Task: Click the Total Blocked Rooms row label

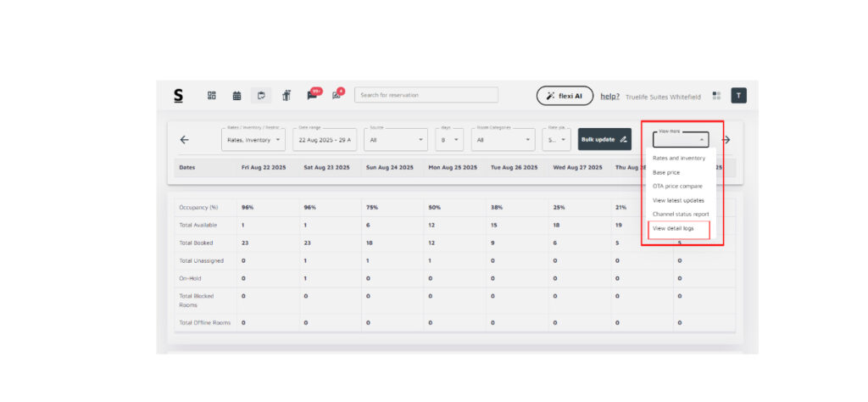Action: pos(196,301)
